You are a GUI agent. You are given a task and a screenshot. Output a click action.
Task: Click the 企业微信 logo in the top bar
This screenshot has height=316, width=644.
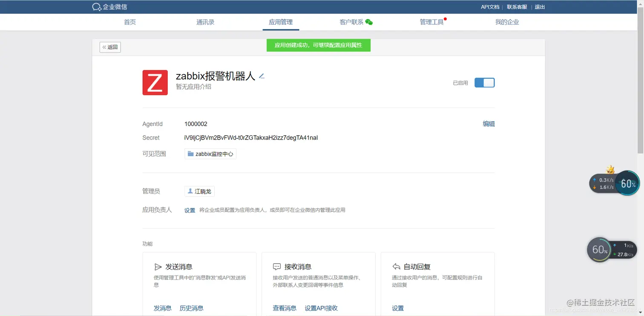pyautogui.click(x=109, y=6)
